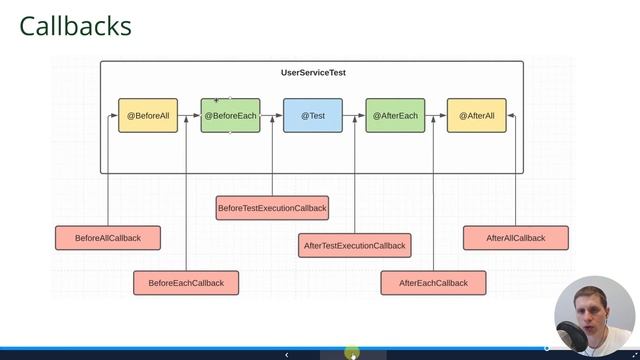Click the blue @Test box
640x360 pixels.
tap(313, 116)
